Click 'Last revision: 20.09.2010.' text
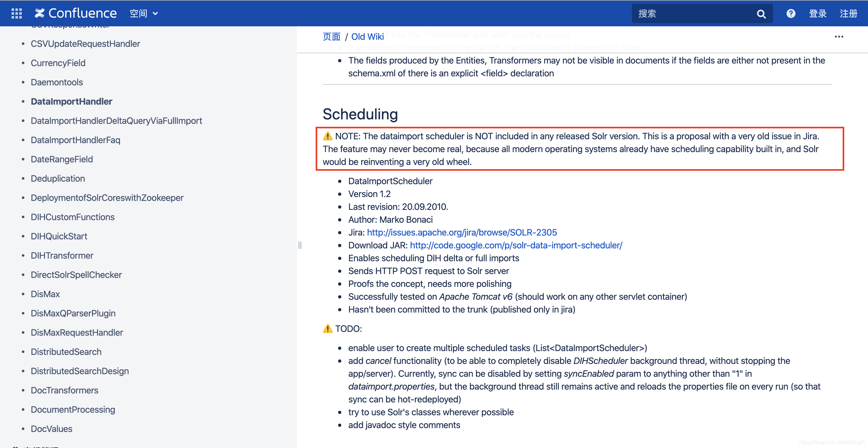Screen dimensions: 868x448 pos(398,207)
